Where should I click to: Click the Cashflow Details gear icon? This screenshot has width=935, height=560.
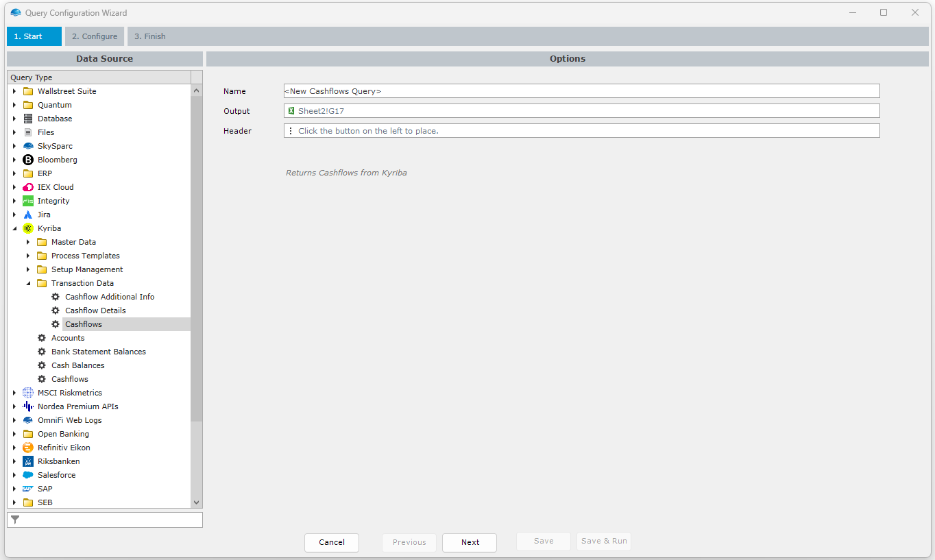pos(56,311)
